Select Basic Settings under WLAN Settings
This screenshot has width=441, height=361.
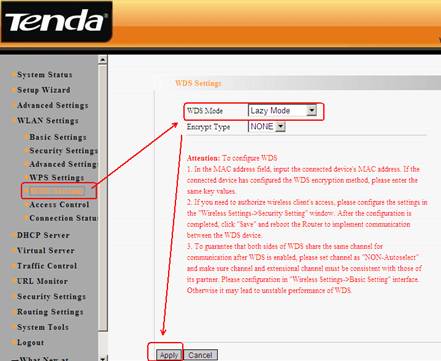(58, 137)
